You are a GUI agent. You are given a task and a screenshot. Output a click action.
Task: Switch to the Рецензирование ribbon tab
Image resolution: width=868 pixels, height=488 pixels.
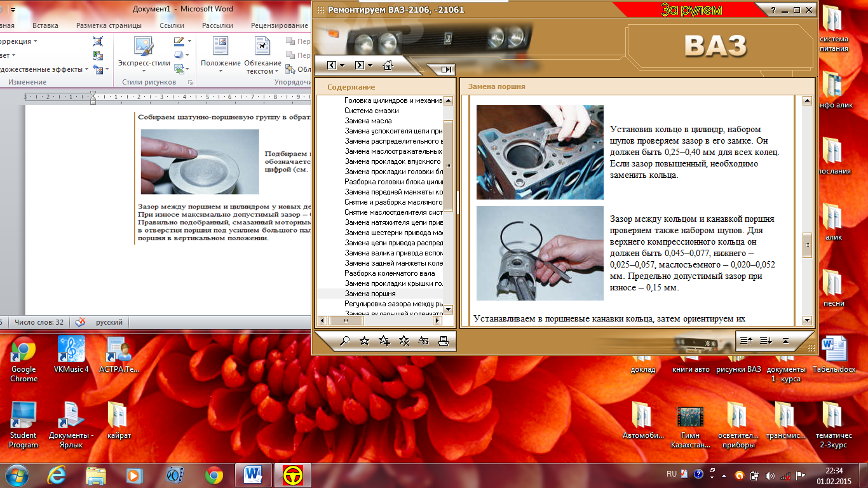pos(280,25)
